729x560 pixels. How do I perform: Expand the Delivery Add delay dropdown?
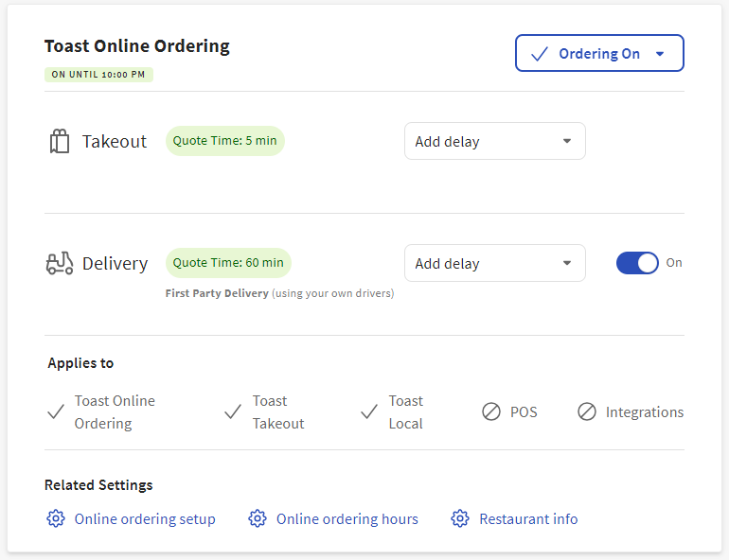[494, 264]
